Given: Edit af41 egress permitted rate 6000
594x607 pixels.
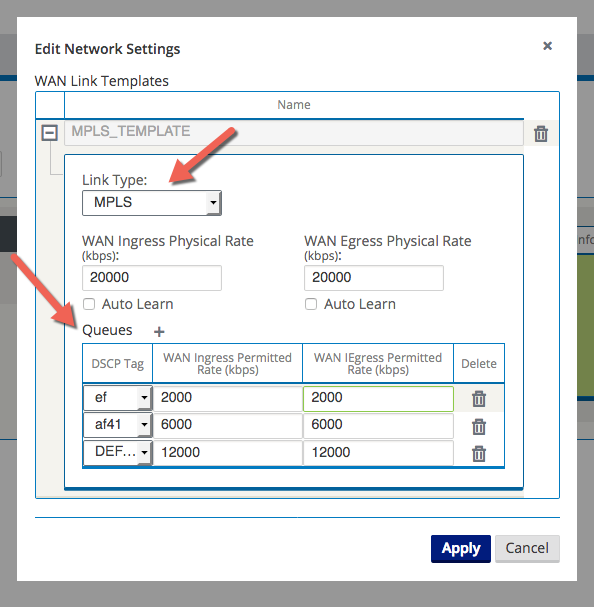Looking at the screenshot, I should click(378, 425).
